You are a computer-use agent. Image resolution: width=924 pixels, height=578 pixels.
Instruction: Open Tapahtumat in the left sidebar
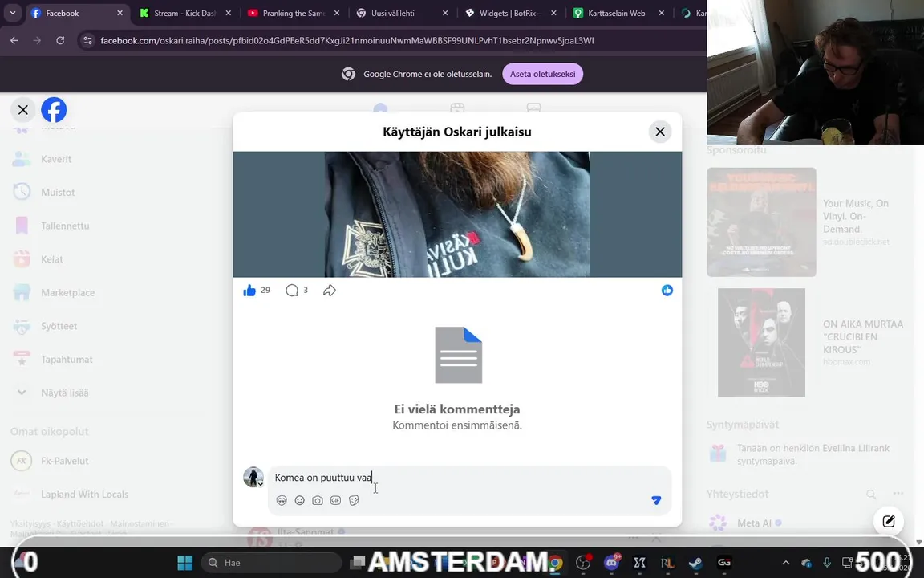tap(67, 359)
